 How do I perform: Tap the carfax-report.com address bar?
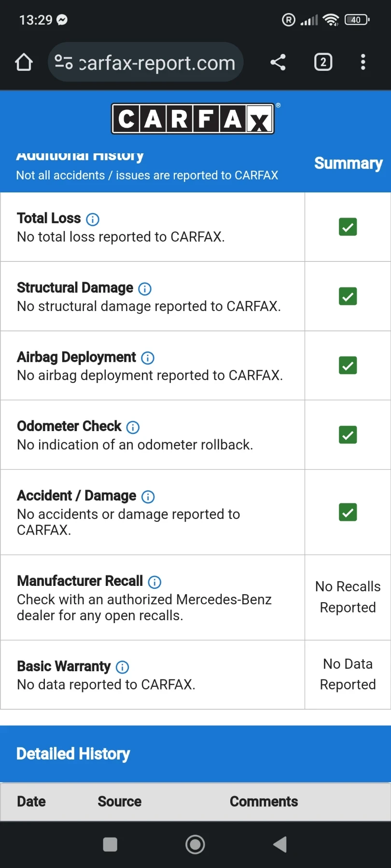(x=157, y=63)
